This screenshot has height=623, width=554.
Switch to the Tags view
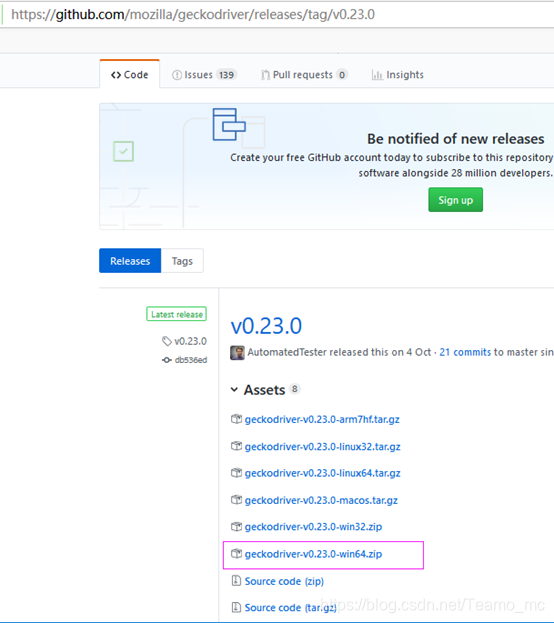[x=182, y=261]
